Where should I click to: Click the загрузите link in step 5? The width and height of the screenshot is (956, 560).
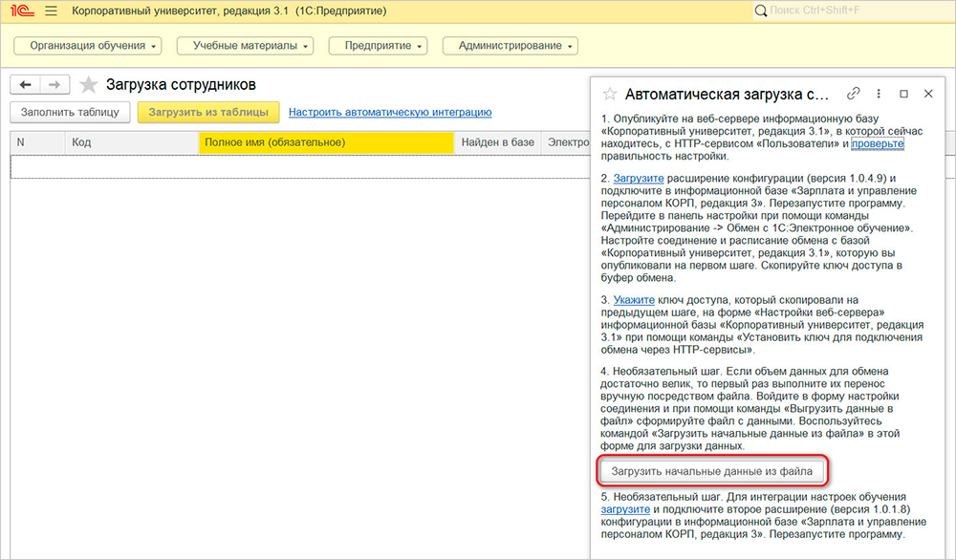click(625, 509)
